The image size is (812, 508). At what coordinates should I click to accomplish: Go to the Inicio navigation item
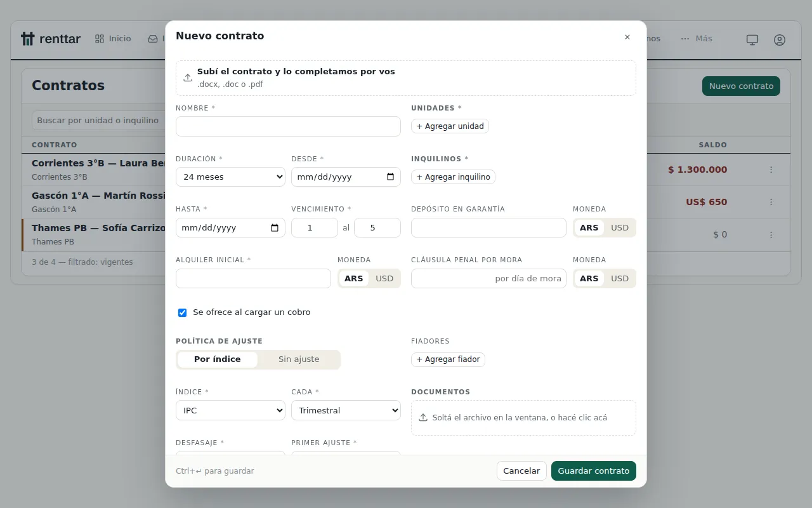[x=113, y=39]
